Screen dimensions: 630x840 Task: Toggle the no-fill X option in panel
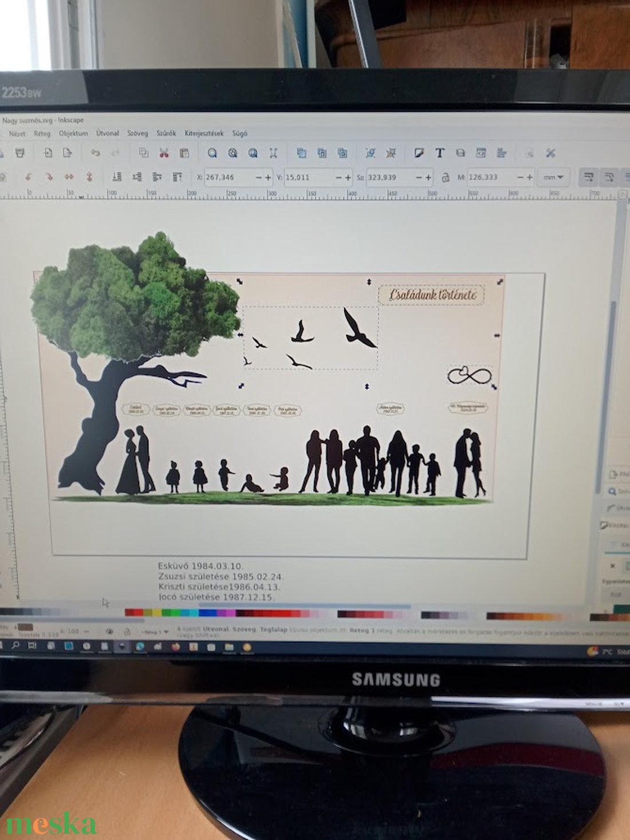[x=612, y=566]
